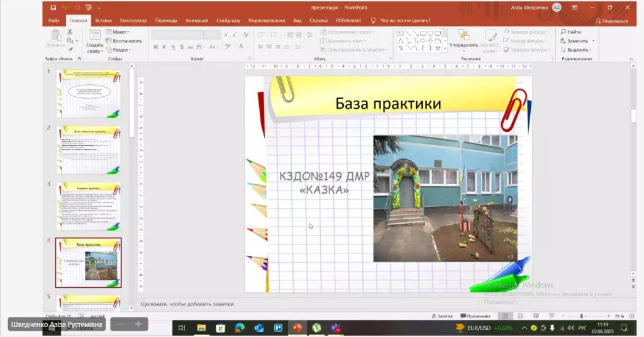Open Примечания comments from the status bar
This screenshot has width=644, height=337.
pos(475,316)
